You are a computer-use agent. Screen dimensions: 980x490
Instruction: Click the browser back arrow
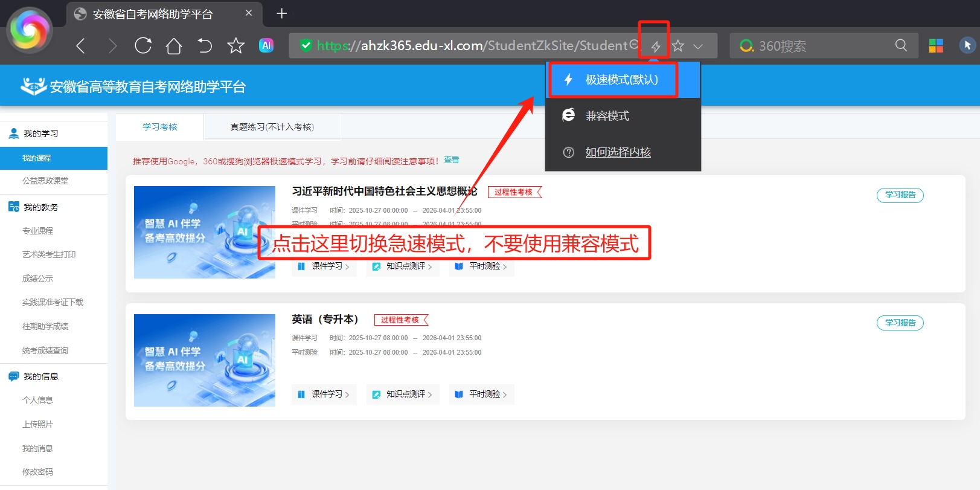pyautogui.click(x=81, y=46)
